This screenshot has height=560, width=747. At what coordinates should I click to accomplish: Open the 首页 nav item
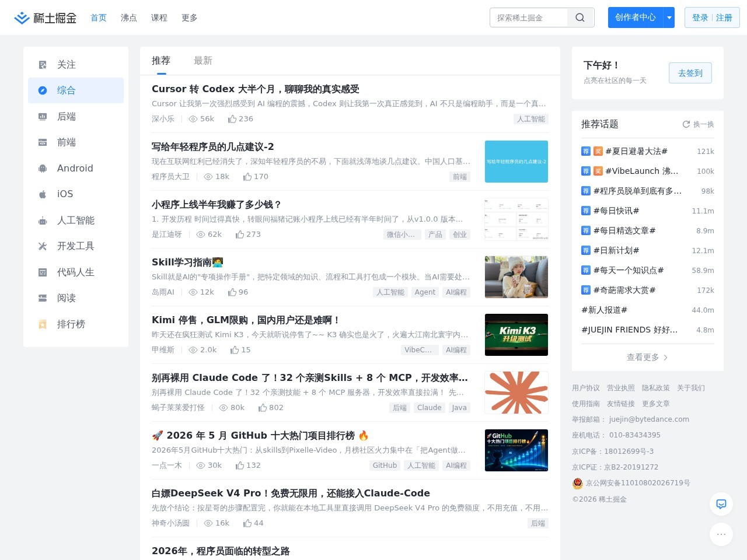99,17
